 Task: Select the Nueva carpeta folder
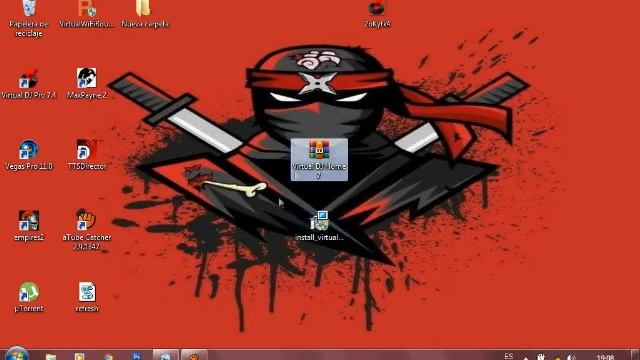[144, 14]
